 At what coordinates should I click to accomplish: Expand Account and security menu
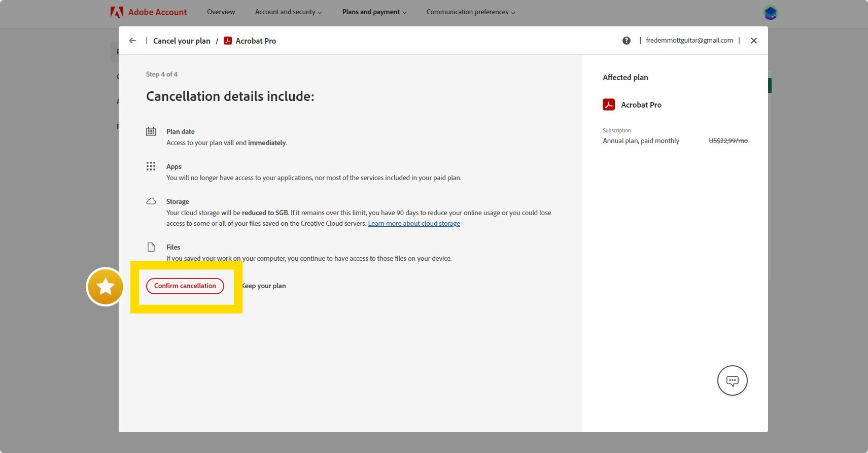[288, 12]
